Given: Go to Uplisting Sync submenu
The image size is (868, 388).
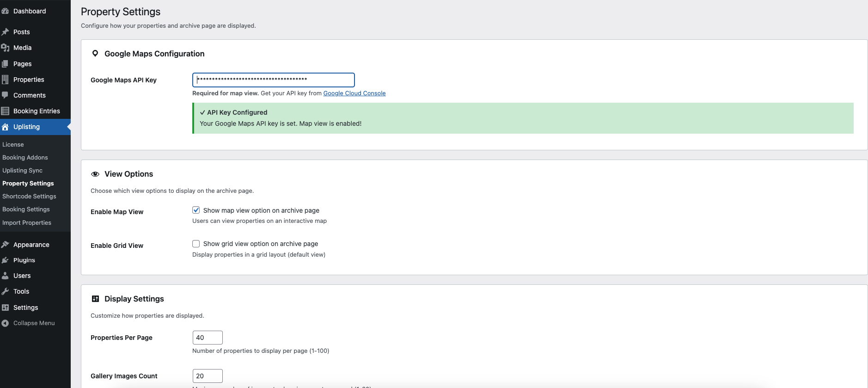Looking at the screenshot, I should coord(22,170).
